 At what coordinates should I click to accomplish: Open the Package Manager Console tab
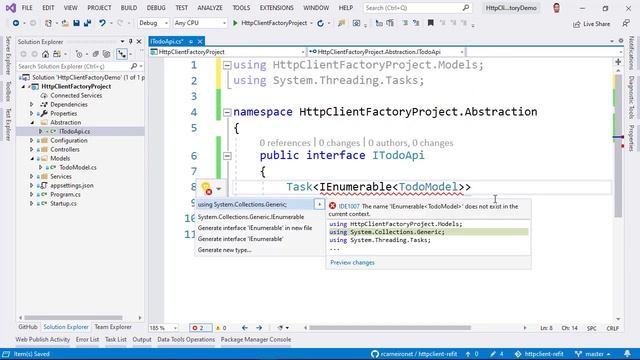pos(256,340)
